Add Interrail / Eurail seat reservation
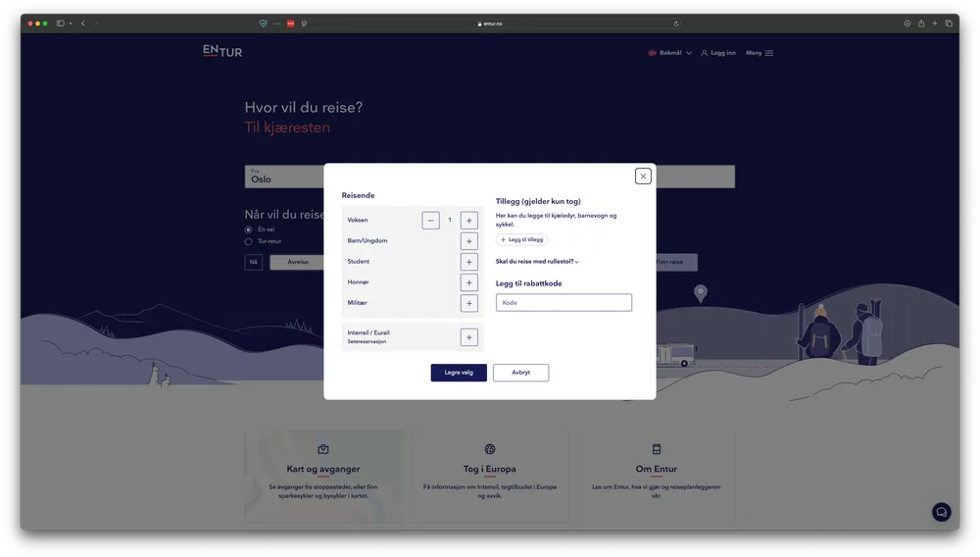980x557 pixels. click(x=469, y=337)
